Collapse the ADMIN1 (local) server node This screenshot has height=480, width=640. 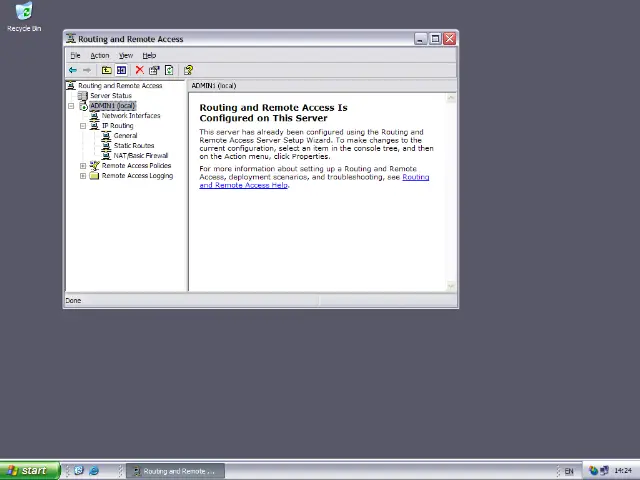[x=71, y=106]
